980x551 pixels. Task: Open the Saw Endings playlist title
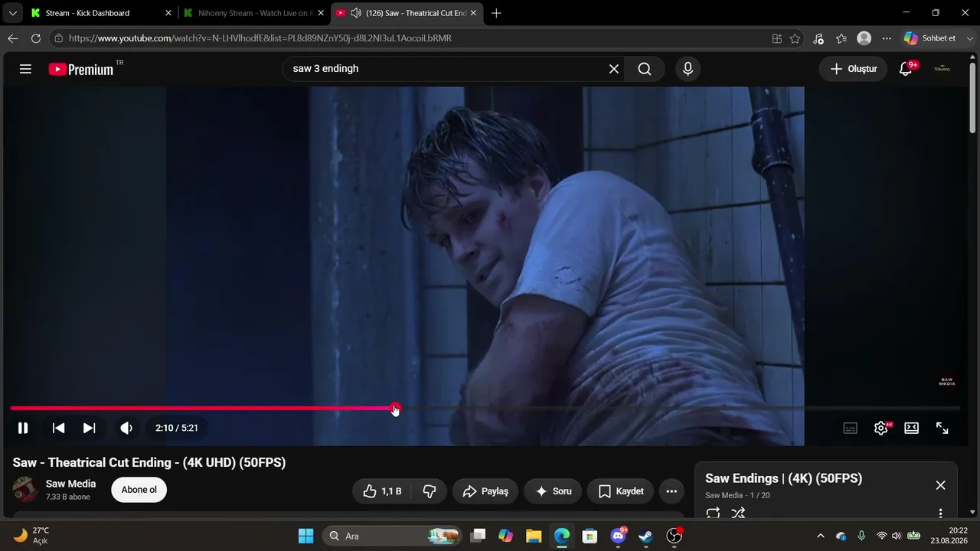pyautogui.click(x=783, y=478)
